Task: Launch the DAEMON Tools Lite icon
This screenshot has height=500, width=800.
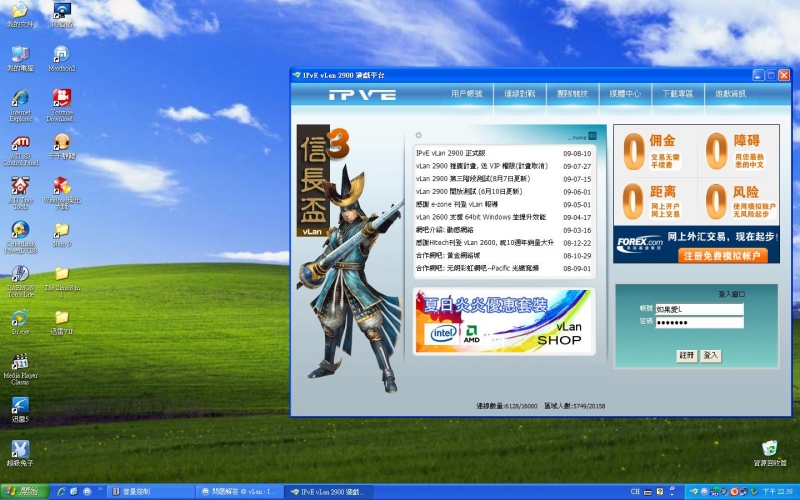Action: 20,281
